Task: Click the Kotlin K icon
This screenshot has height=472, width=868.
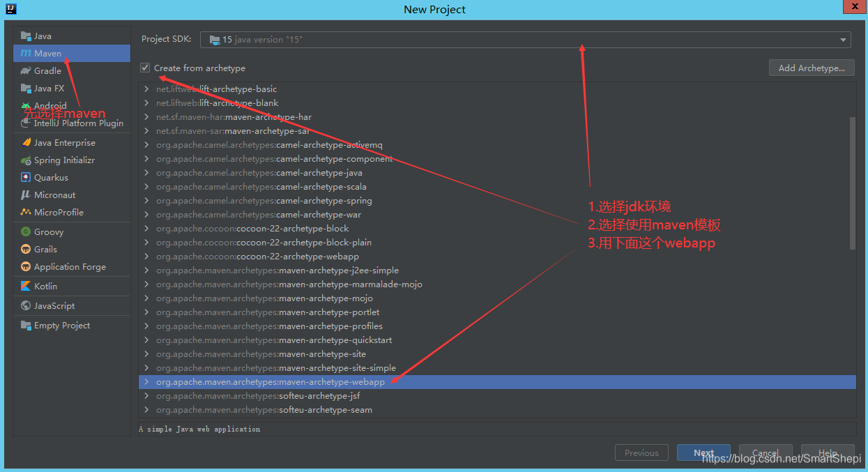Action: click(26, 286)
